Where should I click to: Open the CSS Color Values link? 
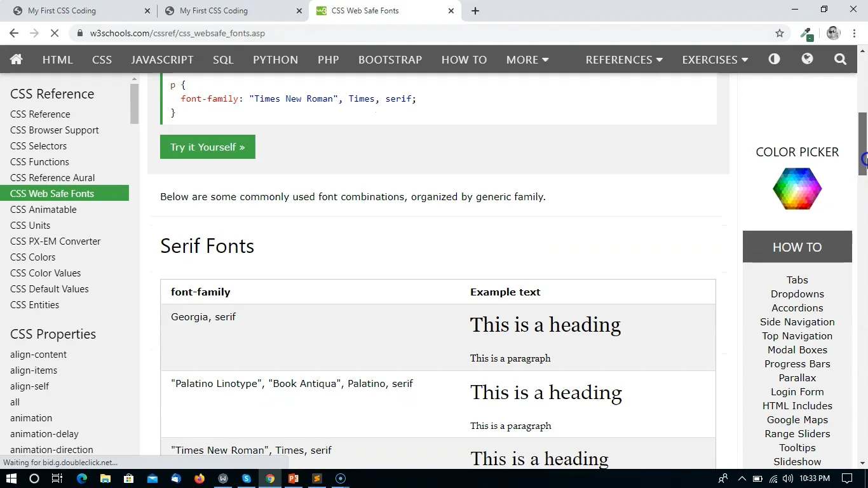(x=45, y=273)
